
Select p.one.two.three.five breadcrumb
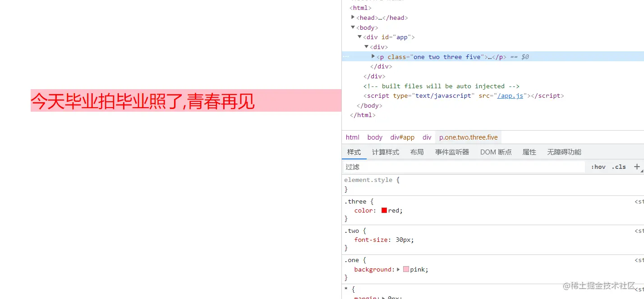pyautogui.click(x=469, y=137)
